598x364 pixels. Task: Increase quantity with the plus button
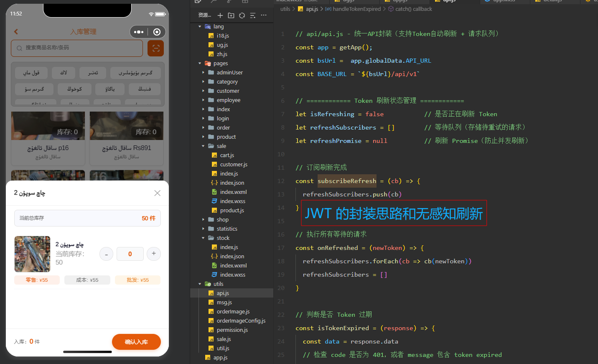tap(154, 254)
